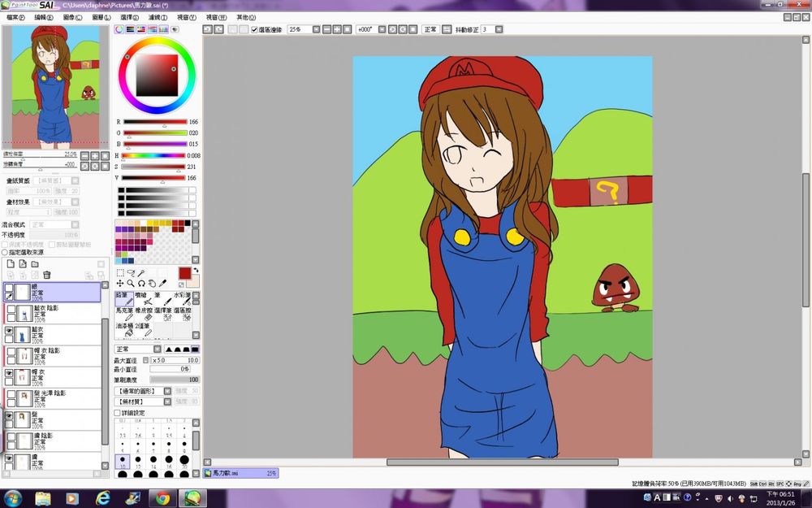
Task: Select the rectangular selection tool
Action: coord(120,273)
